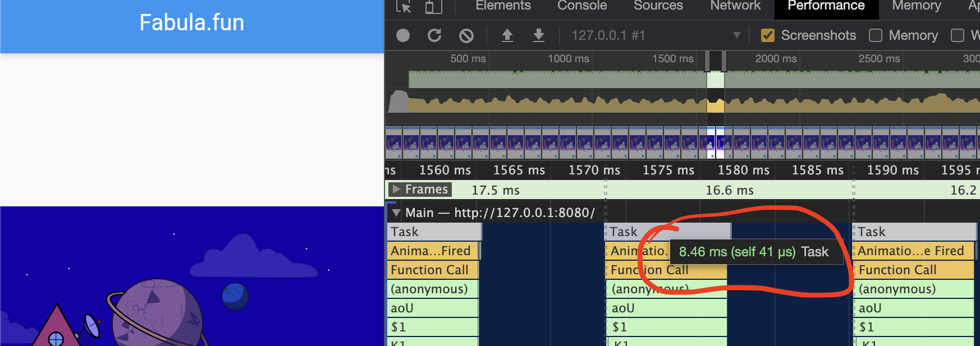Viewport: 980px width, 346px height.
Task: Click the inspect element picker icon
Action: coord(404,6)
